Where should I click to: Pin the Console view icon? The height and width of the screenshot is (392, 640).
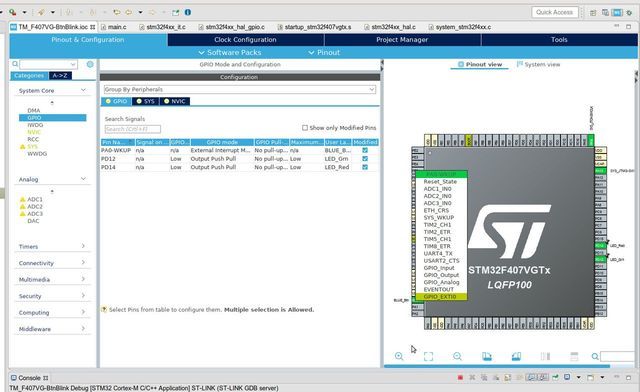coord(555,377)
